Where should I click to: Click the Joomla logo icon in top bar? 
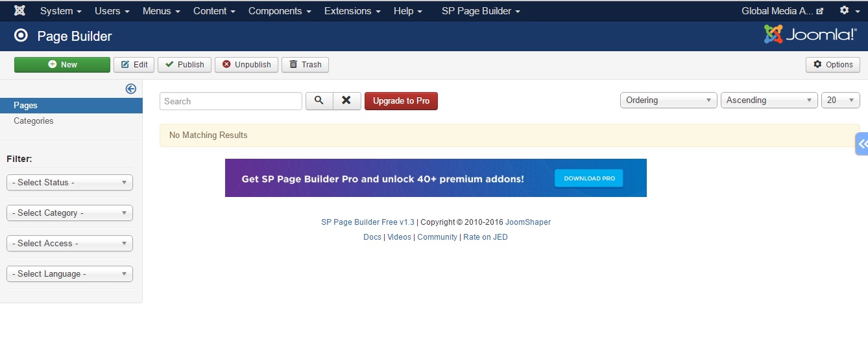click(x=19, y=11)
